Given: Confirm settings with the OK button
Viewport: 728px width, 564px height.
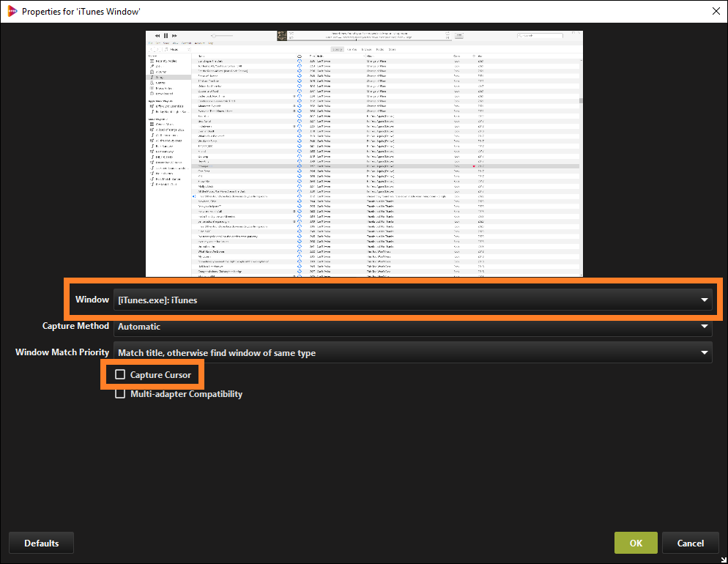Looking at the screenshot, I should 636,543.
